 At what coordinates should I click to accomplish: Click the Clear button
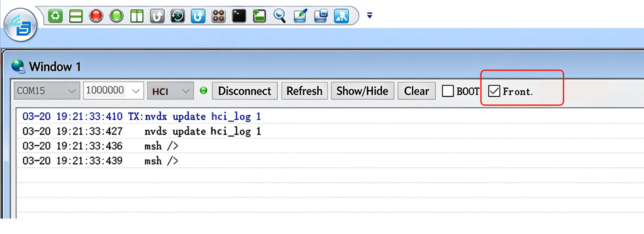[x=417, y=91]
